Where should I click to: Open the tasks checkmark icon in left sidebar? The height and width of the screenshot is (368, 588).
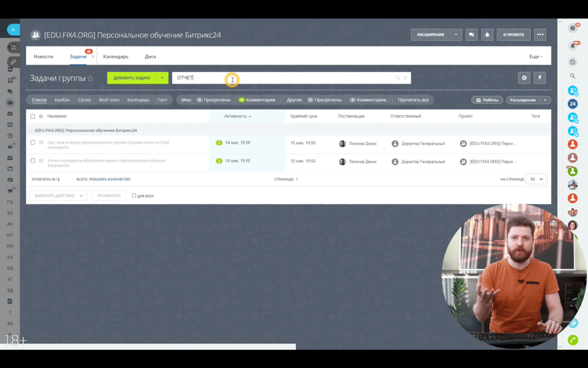coord(10,80)
